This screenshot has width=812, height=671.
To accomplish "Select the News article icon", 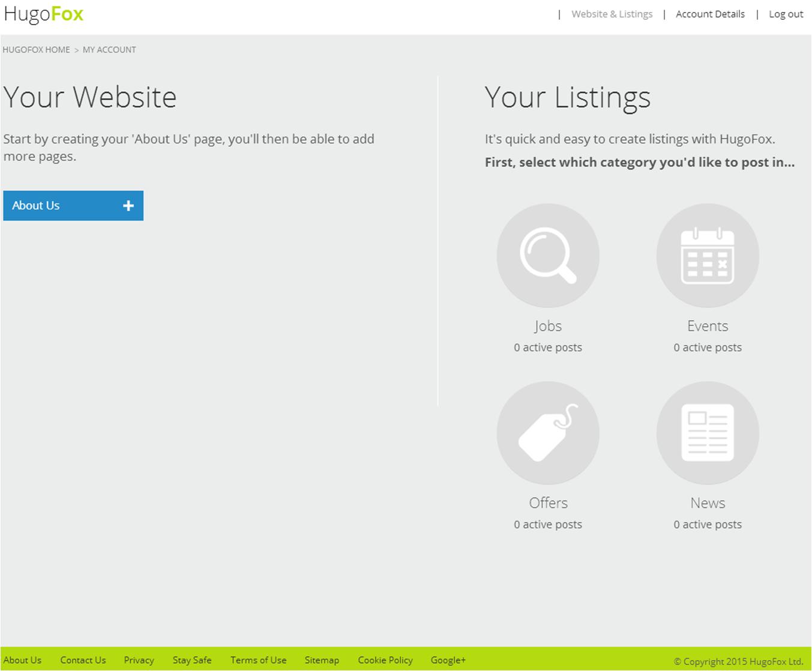I will coord(707,433).
